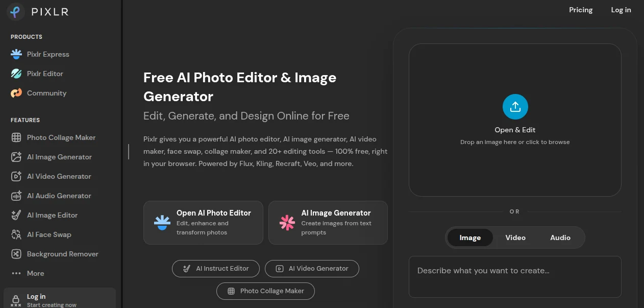
Task: Click the AI Instruct Editor pill button
Action: 216,269
